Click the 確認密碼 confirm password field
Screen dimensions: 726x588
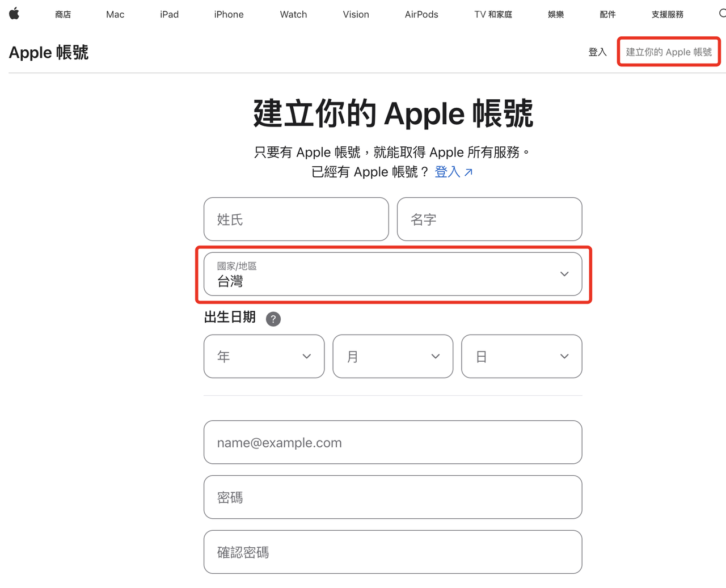point(393,552)
